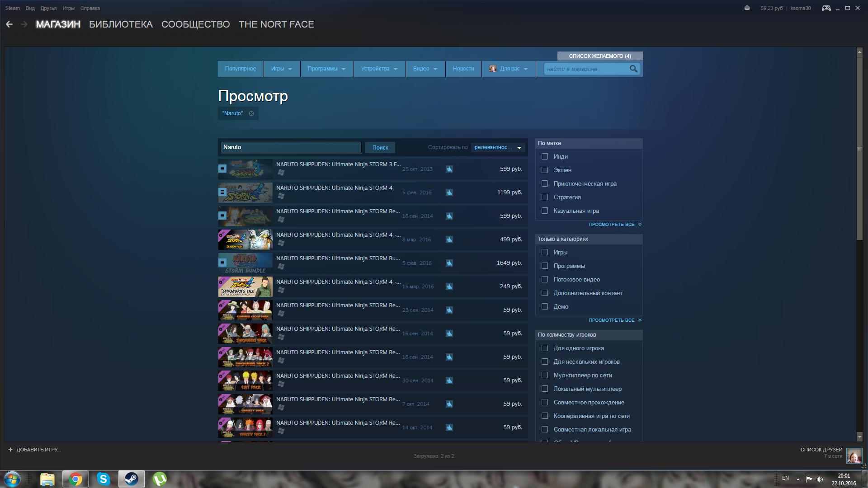The width and height of the screenshot is (868, 488).
Task: Click Steam taskbar icon
Action: (132, 479)
